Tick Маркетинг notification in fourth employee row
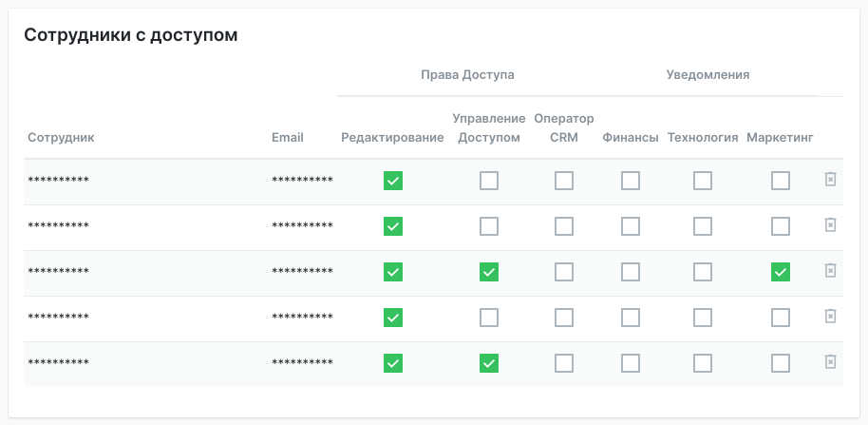 point(781,318)
